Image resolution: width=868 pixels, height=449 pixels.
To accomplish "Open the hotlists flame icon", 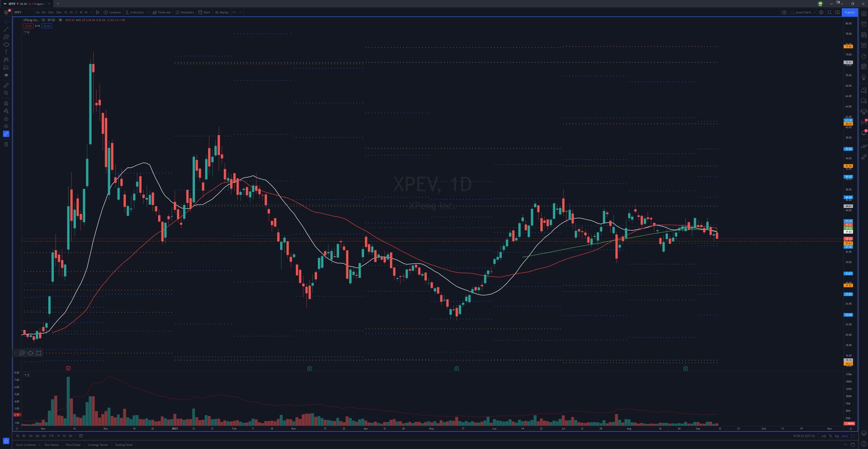I will pyautogui.click(x=864, y=56).
